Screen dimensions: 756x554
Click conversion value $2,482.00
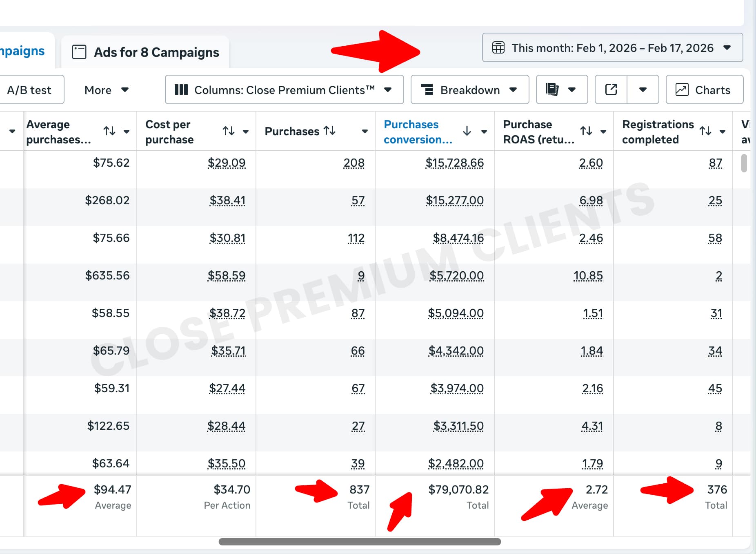[x=456, y=464]
